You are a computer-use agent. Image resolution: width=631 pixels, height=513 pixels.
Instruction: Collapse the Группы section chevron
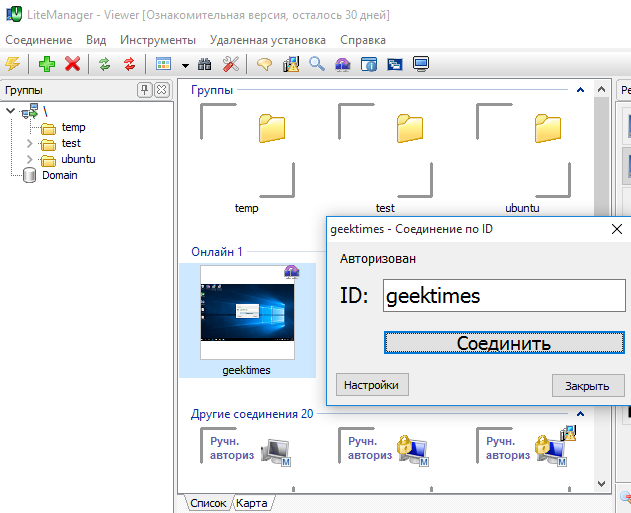(x=580, y=90)
